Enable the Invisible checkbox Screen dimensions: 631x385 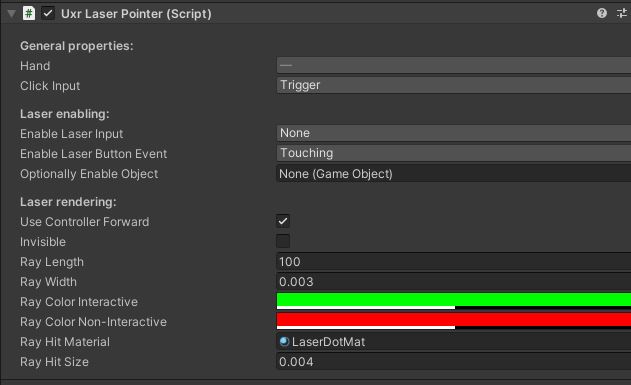click(283, 241)
